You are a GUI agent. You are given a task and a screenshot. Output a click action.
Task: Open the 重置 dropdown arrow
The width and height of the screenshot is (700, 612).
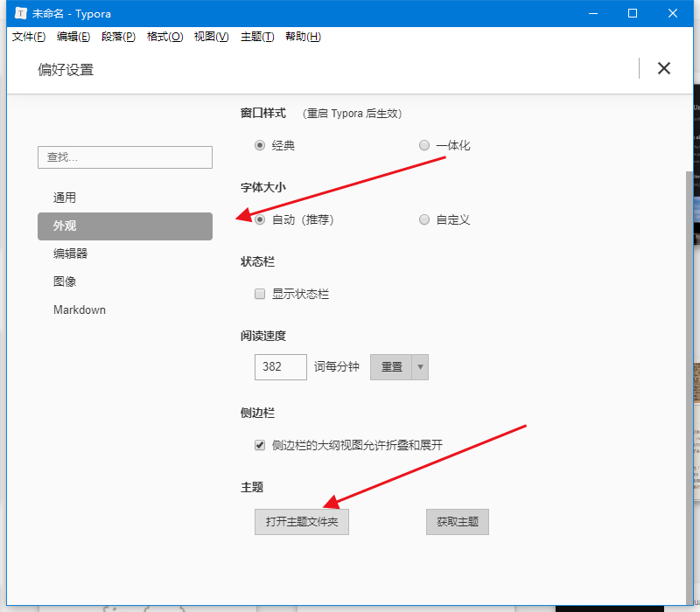tap(419, 366)
